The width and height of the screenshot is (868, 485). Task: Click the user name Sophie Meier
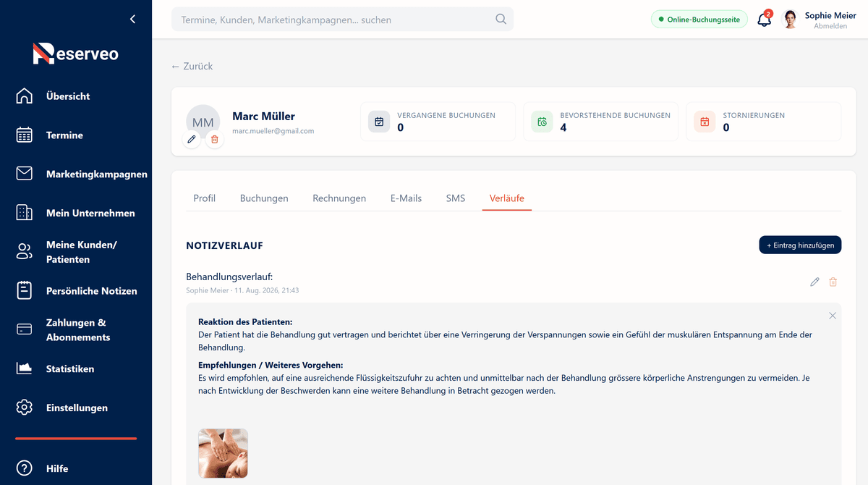[x=830, y=15]
